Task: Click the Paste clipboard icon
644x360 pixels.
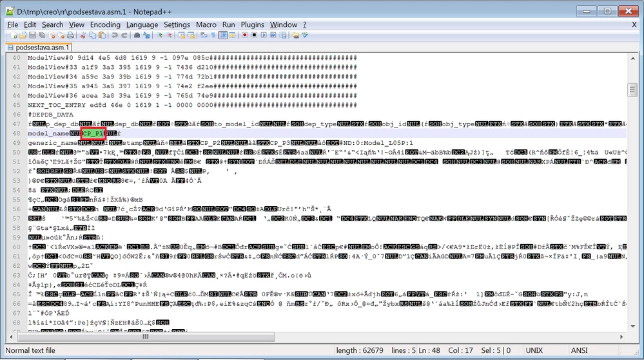Action: [x=102, y=35]
